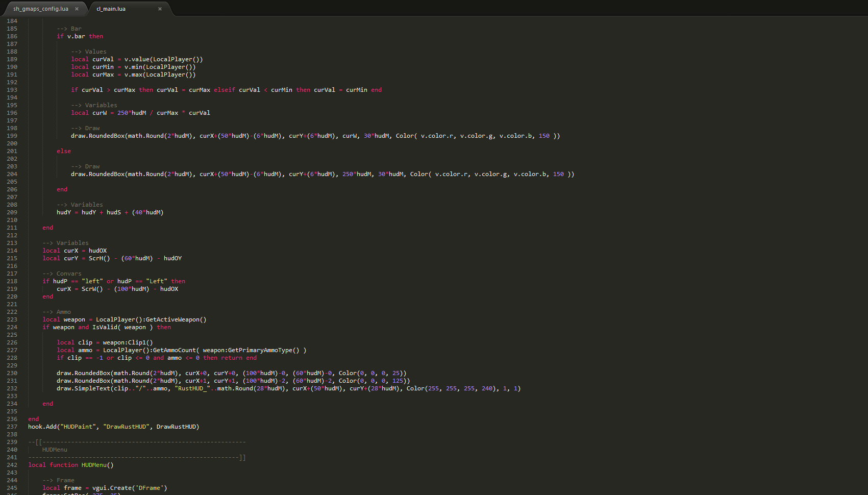Click 'local curVal = v.value(LocalPlayer())' line
Image resolution: width=868 pixels, height=495 pixels.
[137, 59]
